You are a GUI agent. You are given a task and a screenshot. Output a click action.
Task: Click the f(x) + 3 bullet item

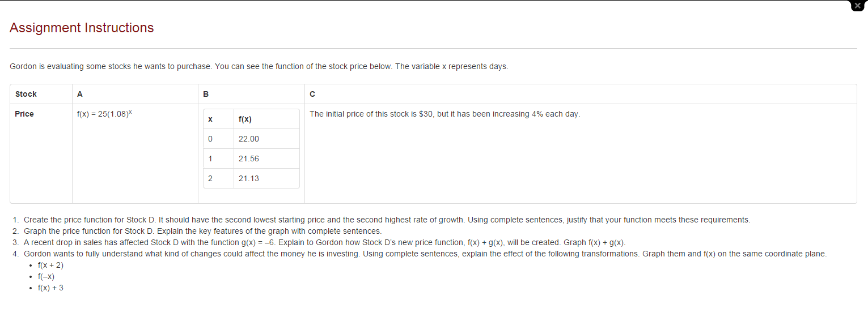pyautogui.click(x=50, y=288)
